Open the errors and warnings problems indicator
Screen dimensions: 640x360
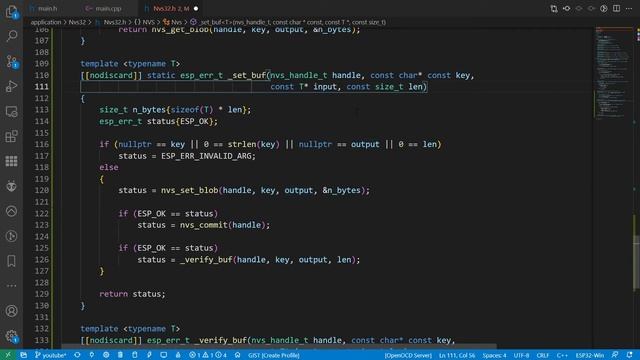click(x=208, y=355)
